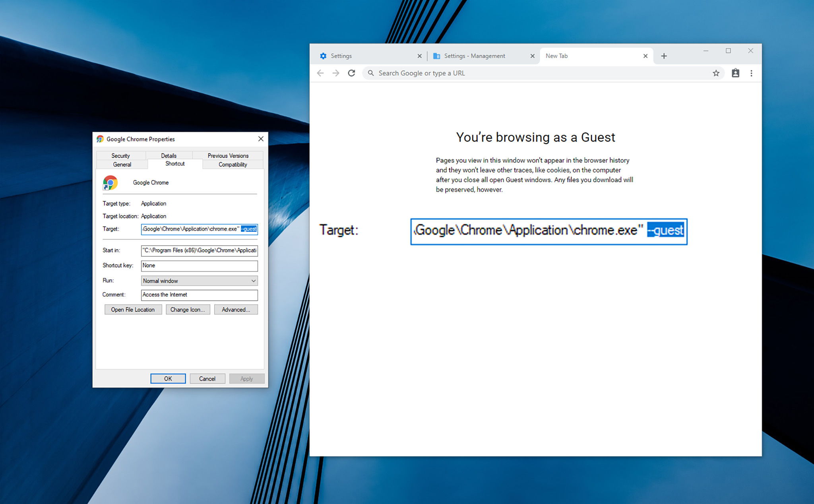Close the New Tab tab
The height and width of the screenshot is (504, 814).
coord(645,56)
